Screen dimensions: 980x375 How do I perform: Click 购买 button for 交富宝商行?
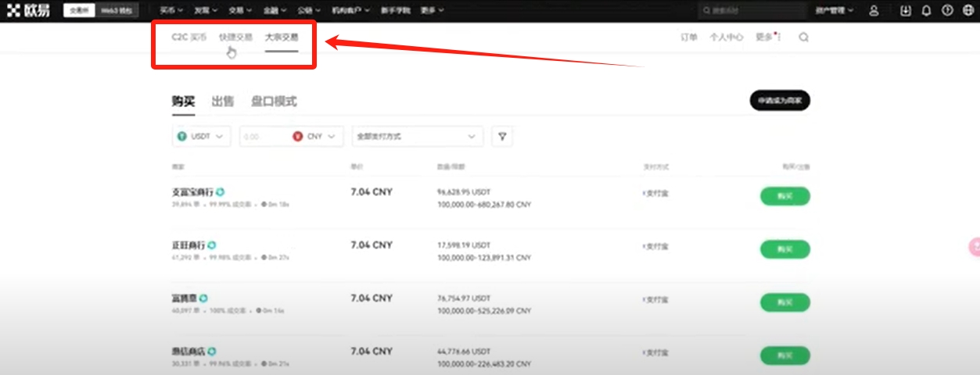pyautogui.click(x=785, y=196)
